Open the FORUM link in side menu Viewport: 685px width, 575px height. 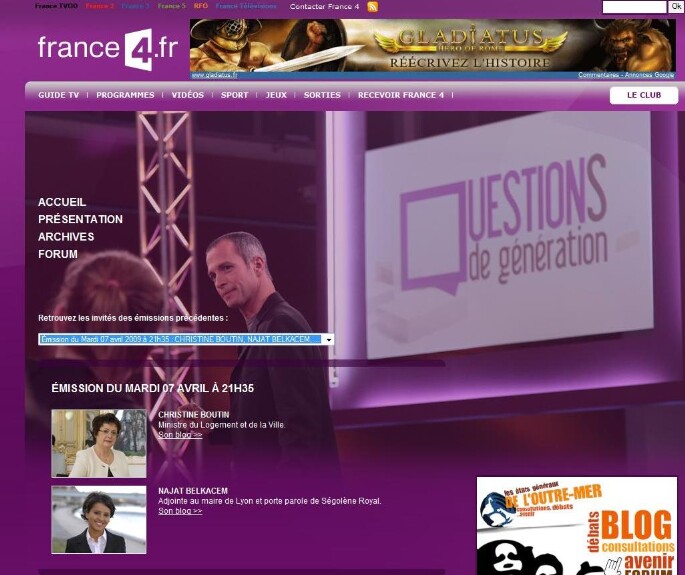coord(58,254)
